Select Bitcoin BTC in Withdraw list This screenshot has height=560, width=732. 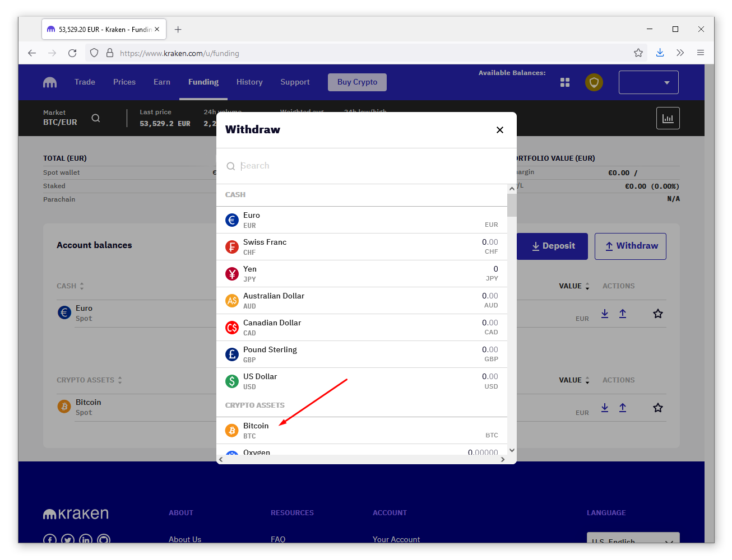tap(362, 431)
